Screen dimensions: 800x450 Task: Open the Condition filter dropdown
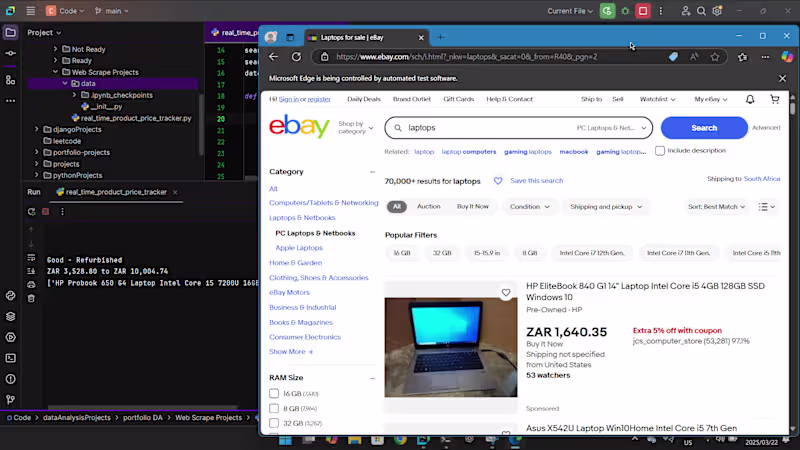point(530,207)
